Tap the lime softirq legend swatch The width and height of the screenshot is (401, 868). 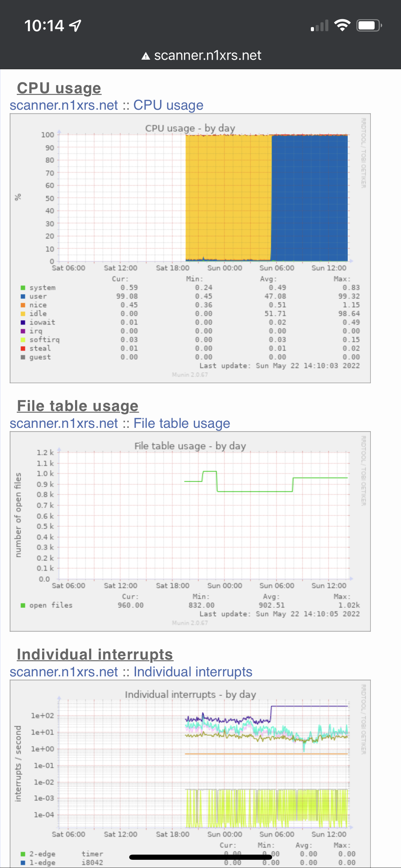[x=23, y=340]
